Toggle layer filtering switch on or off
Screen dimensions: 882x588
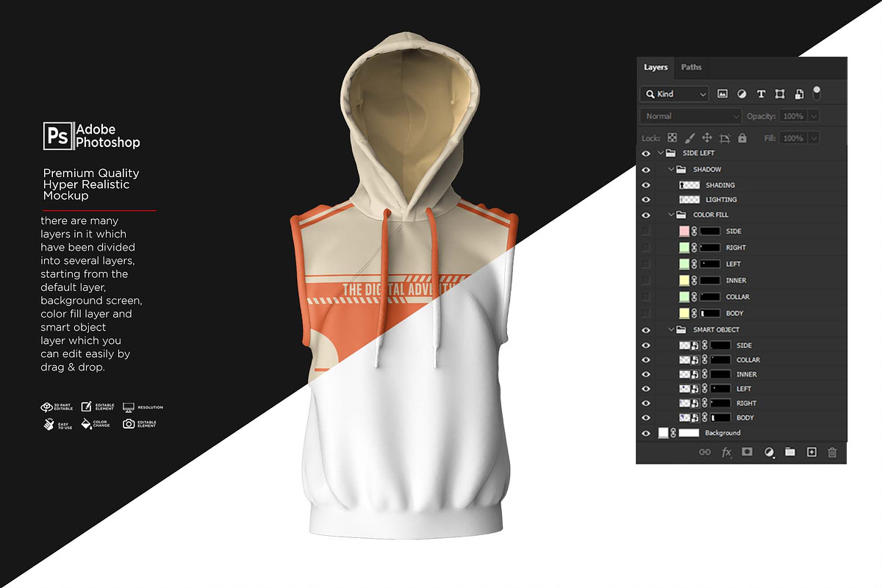(x=817, y=93)
